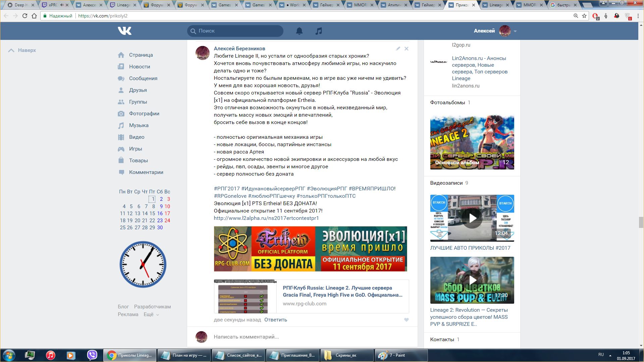Click the Страница home icon
This screenshot has width=644, height=362.
[x=121, y=55]
